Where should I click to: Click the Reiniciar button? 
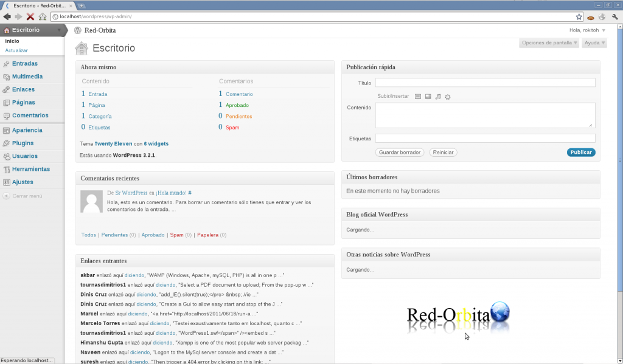443,153
